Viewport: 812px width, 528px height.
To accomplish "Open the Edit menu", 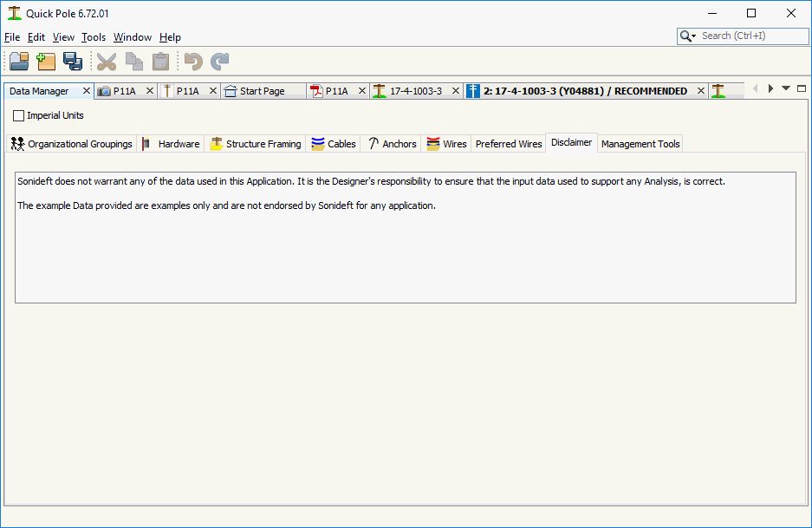I will pyautogui.click(x=36, y=37).
